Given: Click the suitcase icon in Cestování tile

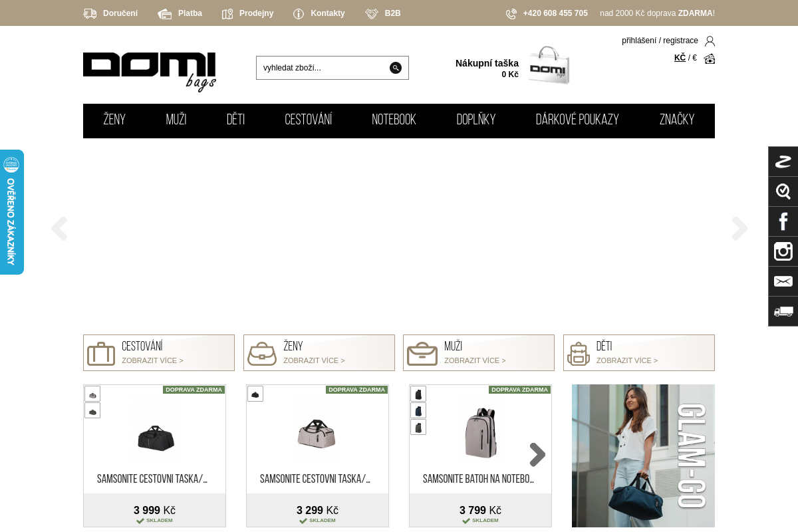Looking at the screenshot, I should coord(101,354).
